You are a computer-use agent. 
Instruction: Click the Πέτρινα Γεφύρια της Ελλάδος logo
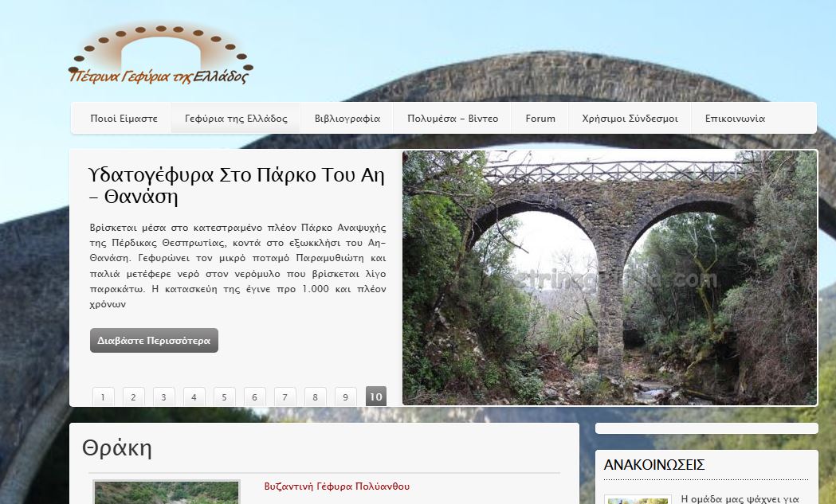pyautogui.click(x=160, y=54)
